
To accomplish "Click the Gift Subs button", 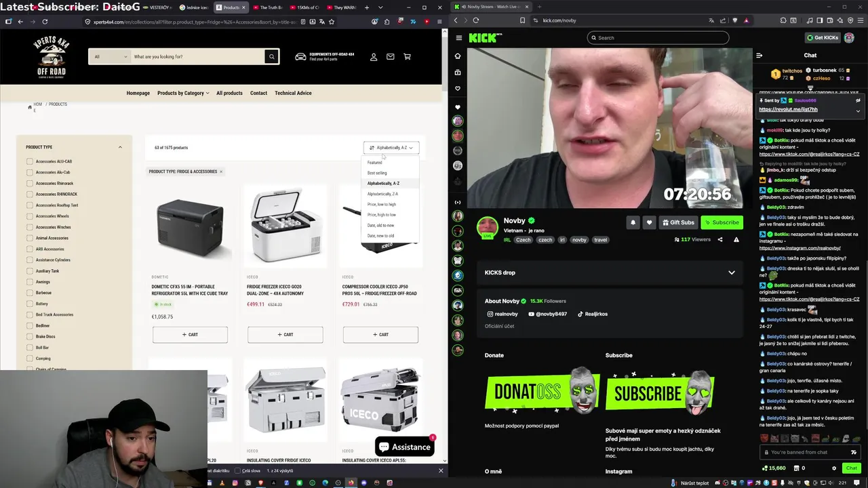I will (x=678, y=222).
